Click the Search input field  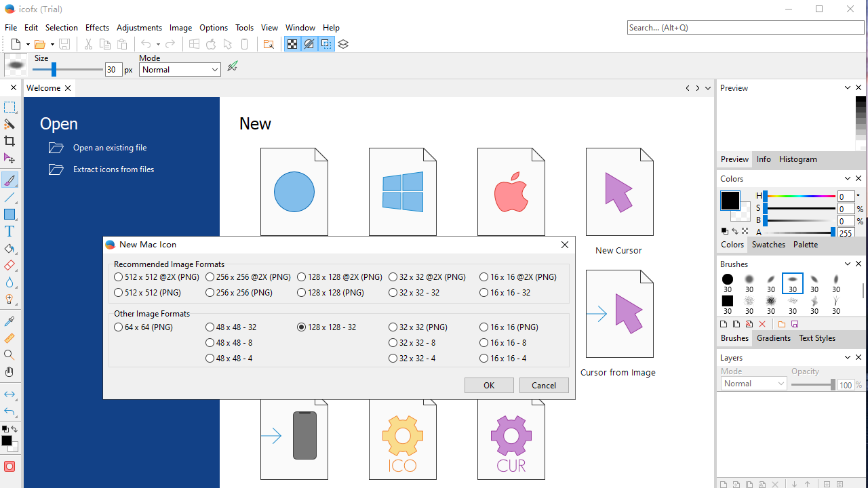745,28
